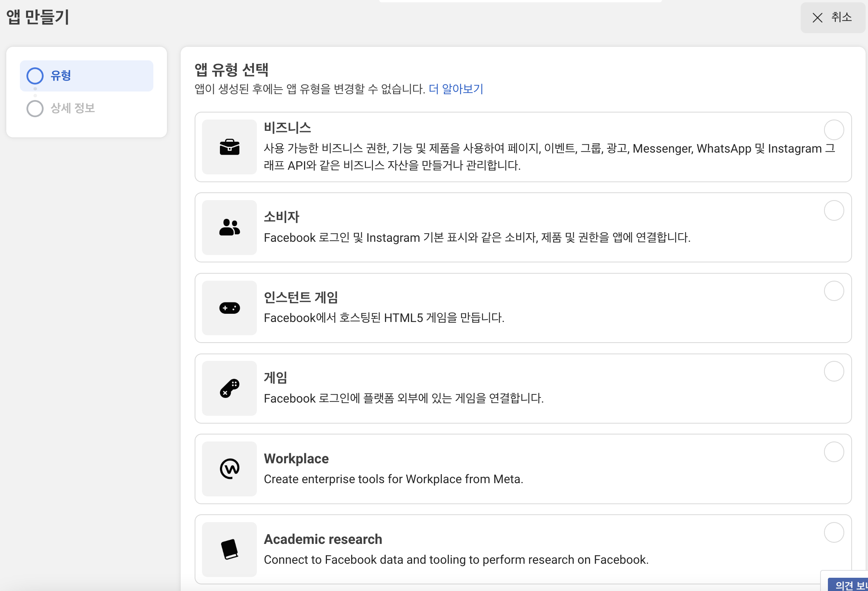Select the 인스턴트 게임 radio button
Screen dimensions: 868x591
tap(834, 291)
